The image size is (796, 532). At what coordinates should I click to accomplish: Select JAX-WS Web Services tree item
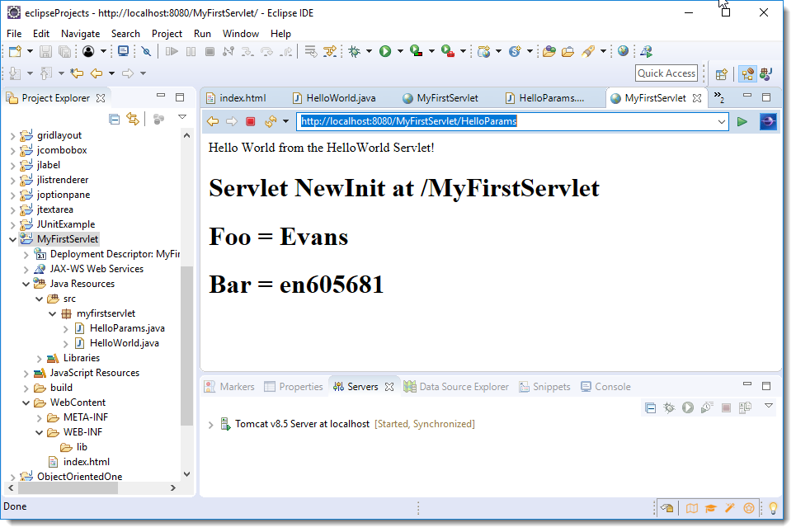[x=89, y=269]
